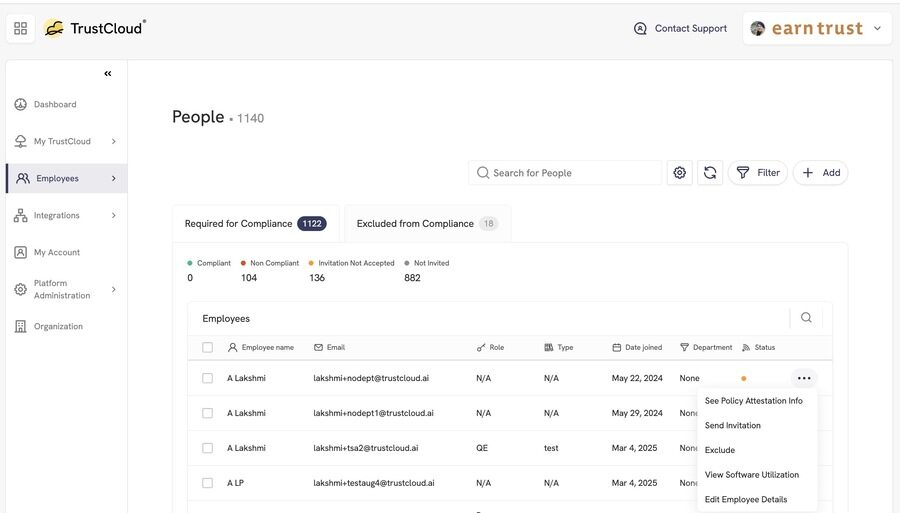Image resolution: width=900 pixels, height=513 pixels.
Task: Click the My Account profile icon
Action: click(x=21, y=252)
